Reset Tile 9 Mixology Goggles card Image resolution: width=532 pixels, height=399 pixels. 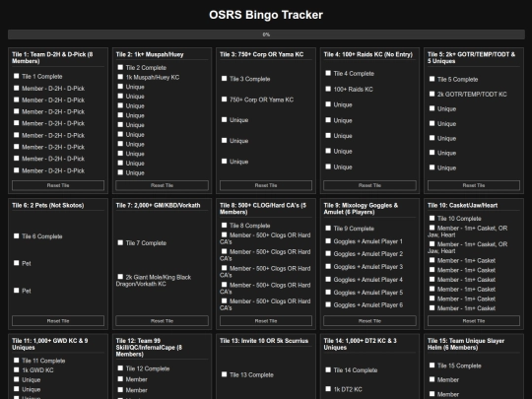[369, 320]
